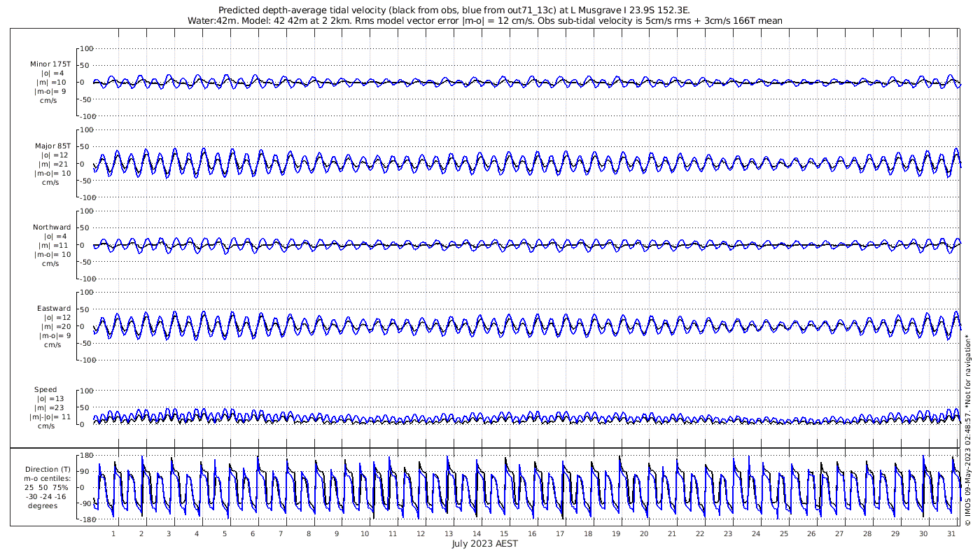Viewport: 980px width, 560px height.
Task: Click the 'Water:42m. Model' subtitle line
Action: tap(485, 21)
